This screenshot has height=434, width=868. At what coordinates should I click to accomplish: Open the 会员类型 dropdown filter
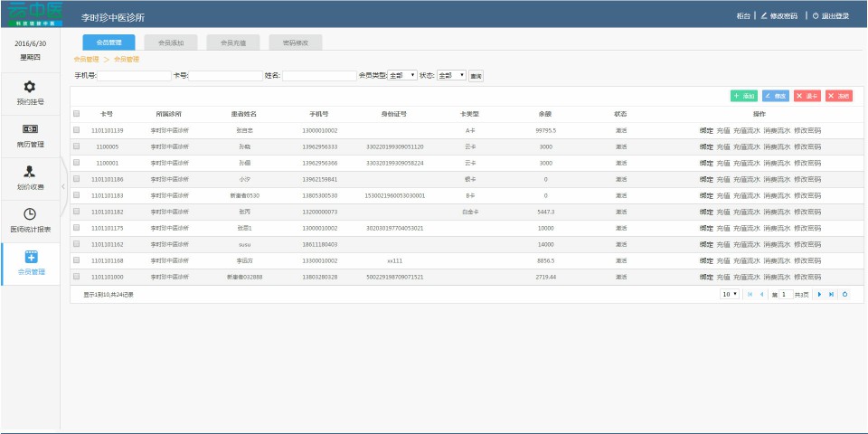(402, 76)
